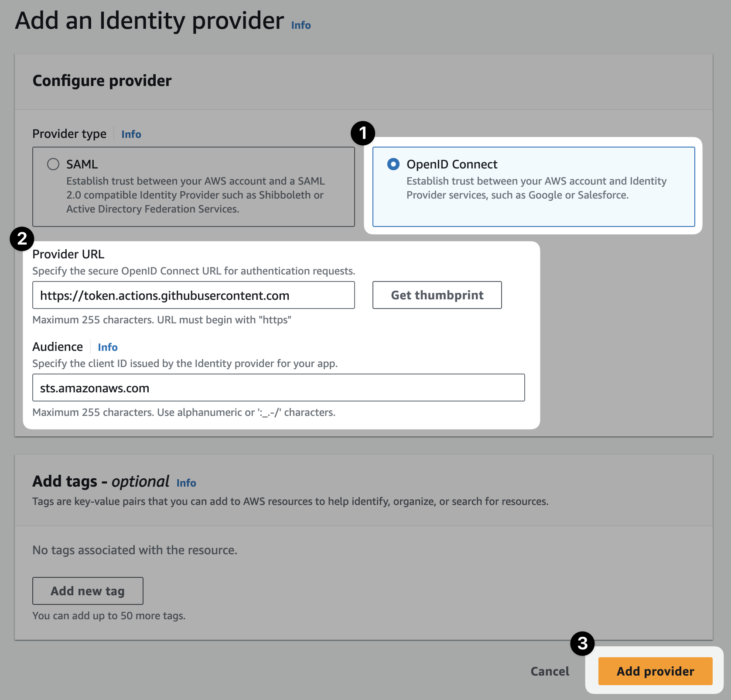The height and width of the screenshot is (700, 731).
Task: Click the black step 2 badge
Action: point(22,239)
